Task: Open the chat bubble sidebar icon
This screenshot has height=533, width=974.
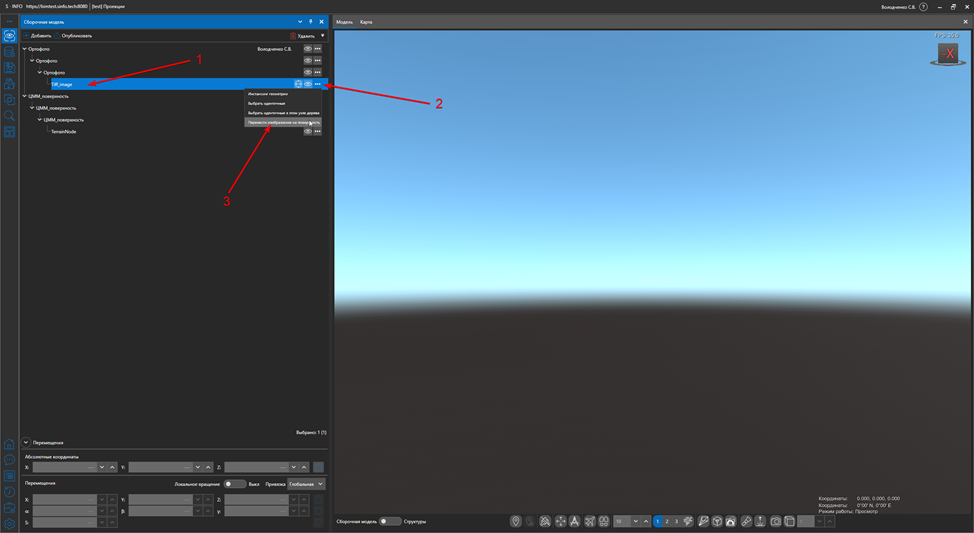Action: (x=9, y=460)
